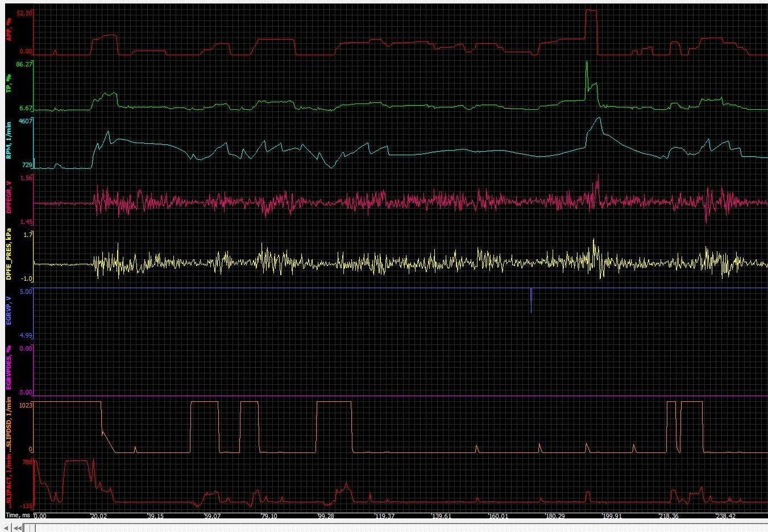Click the 5.00 EGRVP maximum value
This screenshot has height=532, width=768.
(26, 291)
